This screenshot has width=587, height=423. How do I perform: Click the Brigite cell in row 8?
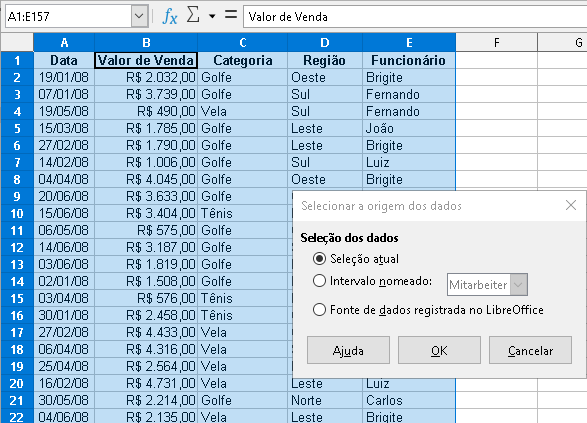click(409, 179)
